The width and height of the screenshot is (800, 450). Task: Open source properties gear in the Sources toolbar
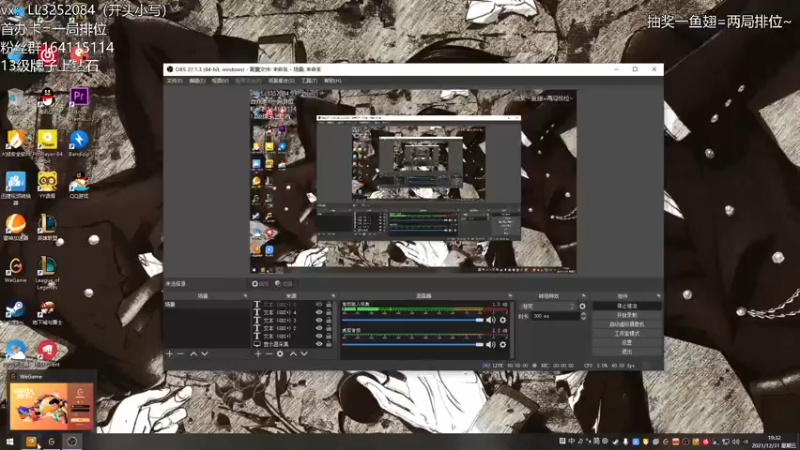coord(280,354)
